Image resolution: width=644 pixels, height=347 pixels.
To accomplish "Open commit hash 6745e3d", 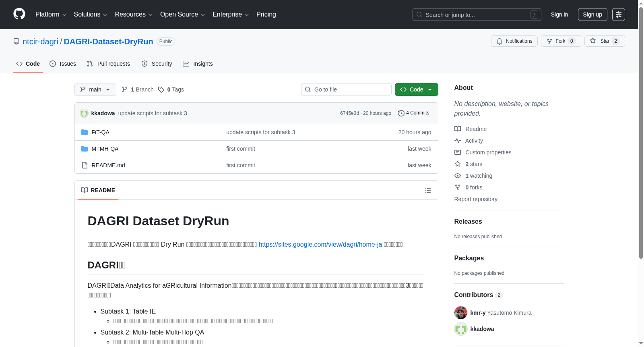I will [x=349, y=113].
